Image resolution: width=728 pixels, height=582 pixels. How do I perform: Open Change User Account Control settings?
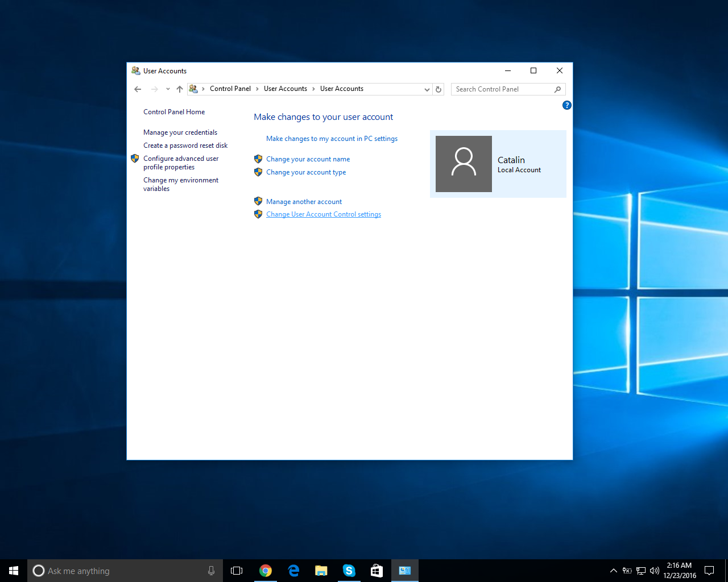324,214
